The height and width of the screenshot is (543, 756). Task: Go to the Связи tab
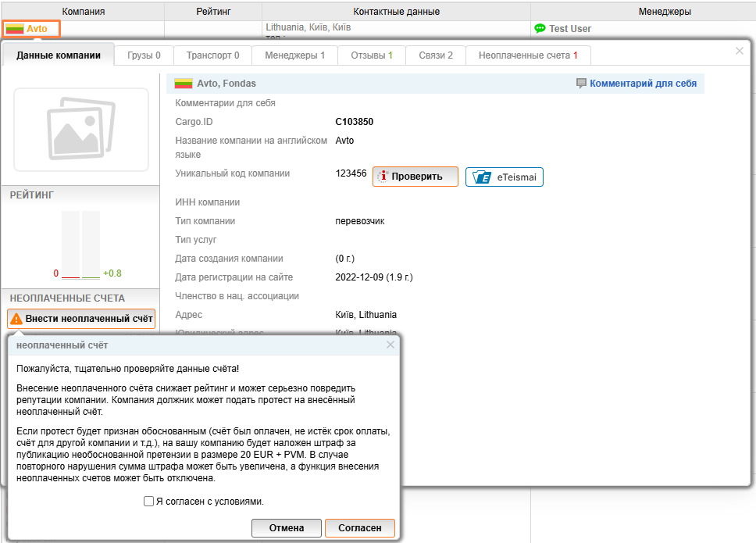click(x=435, y=55)
